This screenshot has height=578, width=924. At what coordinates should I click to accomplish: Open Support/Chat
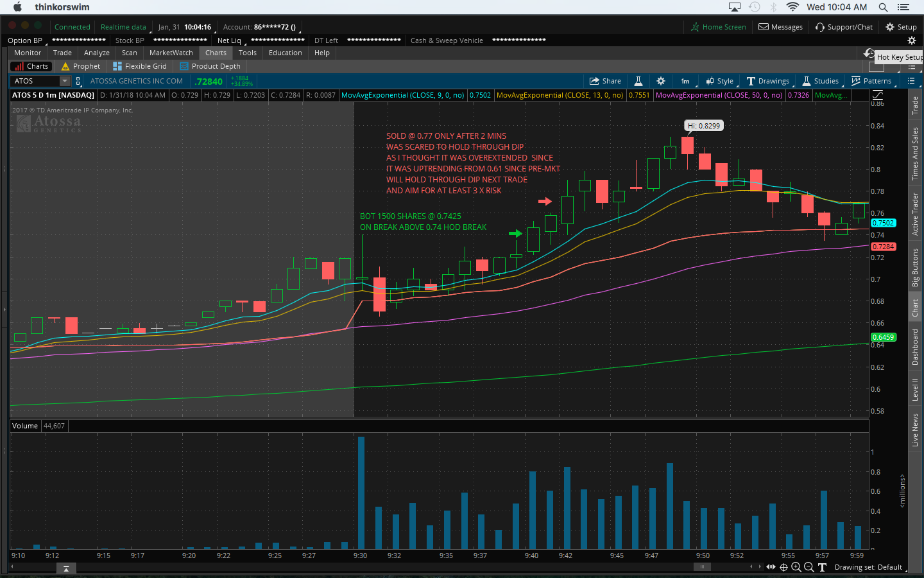pyautogui.click(x=844, y=27)
